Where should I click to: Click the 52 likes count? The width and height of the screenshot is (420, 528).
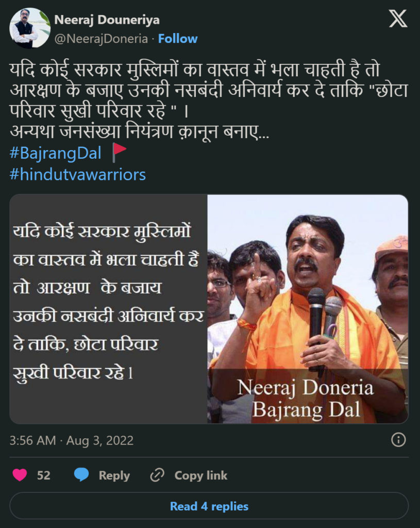click(x=44, y=475)
